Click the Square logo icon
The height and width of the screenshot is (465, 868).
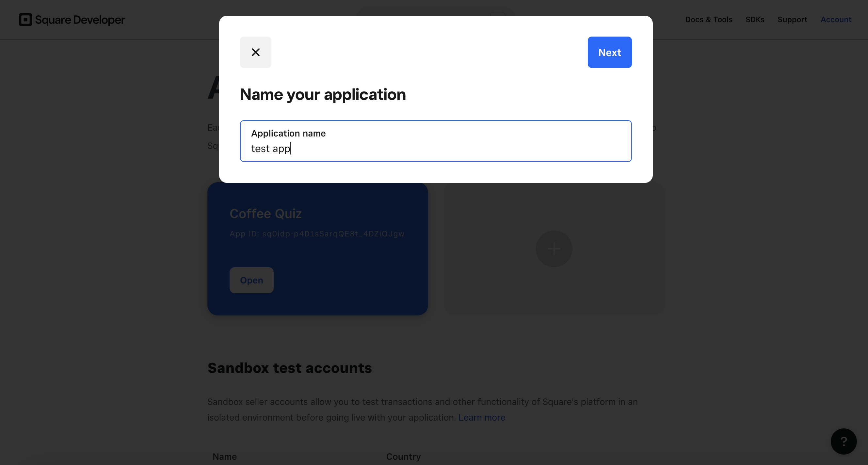click(25, 20)
